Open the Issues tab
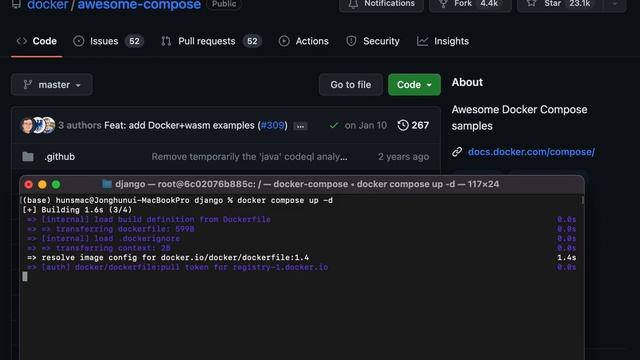 pyautogui.click(x=108, y=41)
